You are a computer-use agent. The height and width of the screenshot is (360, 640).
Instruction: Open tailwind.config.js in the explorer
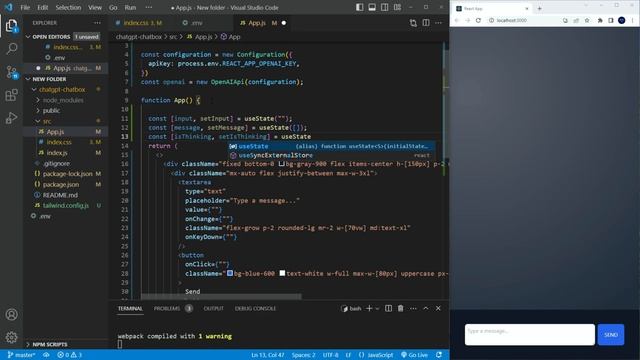coord(65,206)
